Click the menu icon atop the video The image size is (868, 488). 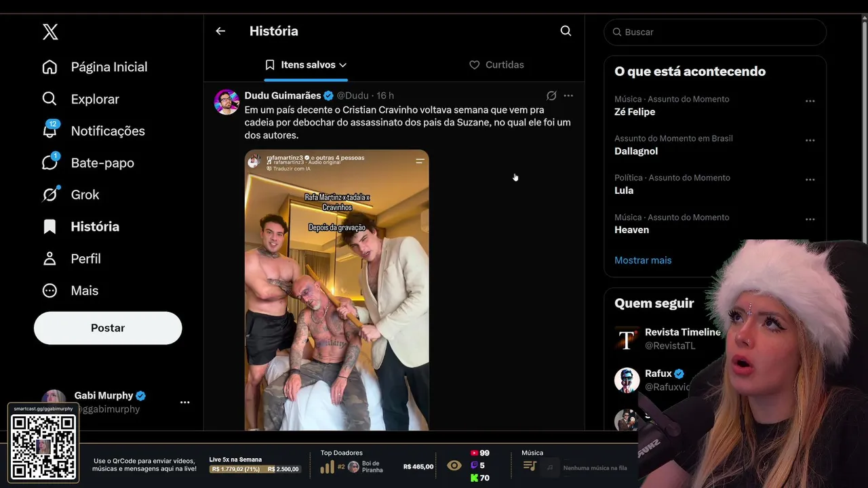click(x=420, y=161)
